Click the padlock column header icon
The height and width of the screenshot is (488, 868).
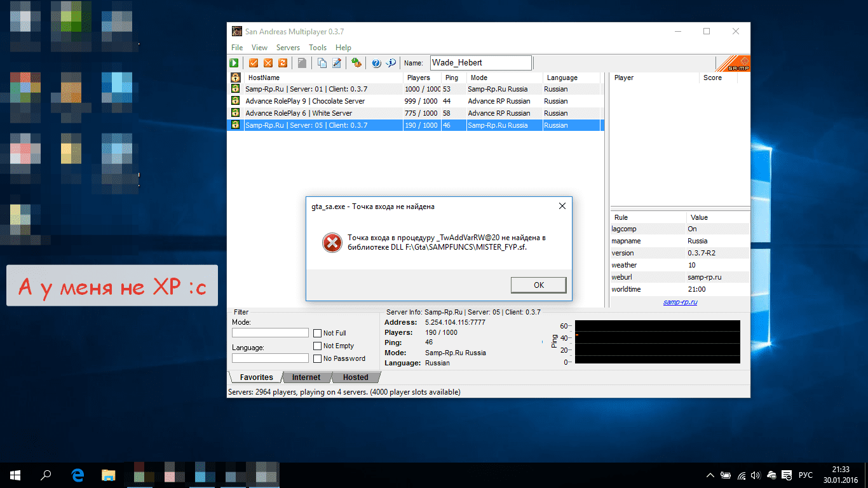235,78
